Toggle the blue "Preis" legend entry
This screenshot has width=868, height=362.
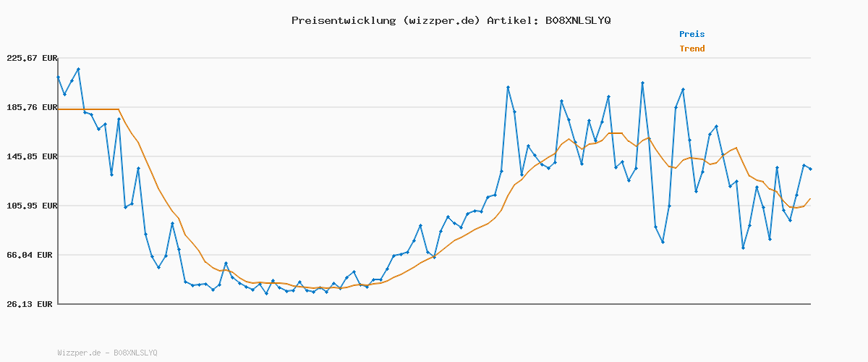[692, 34]
